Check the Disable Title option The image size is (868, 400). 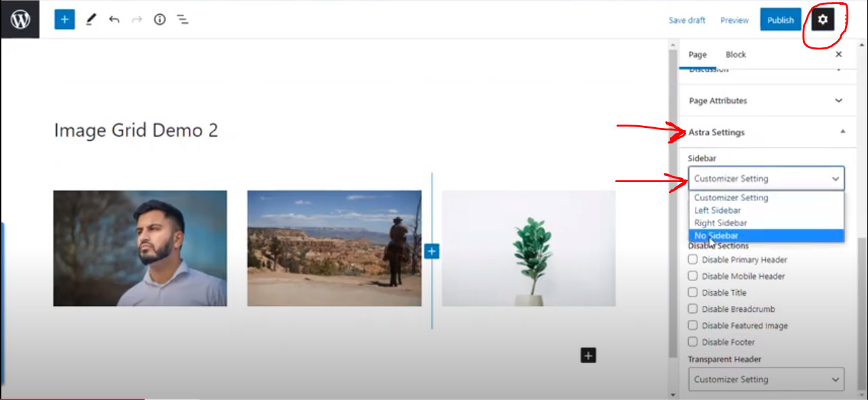click(x=693, y=292)
